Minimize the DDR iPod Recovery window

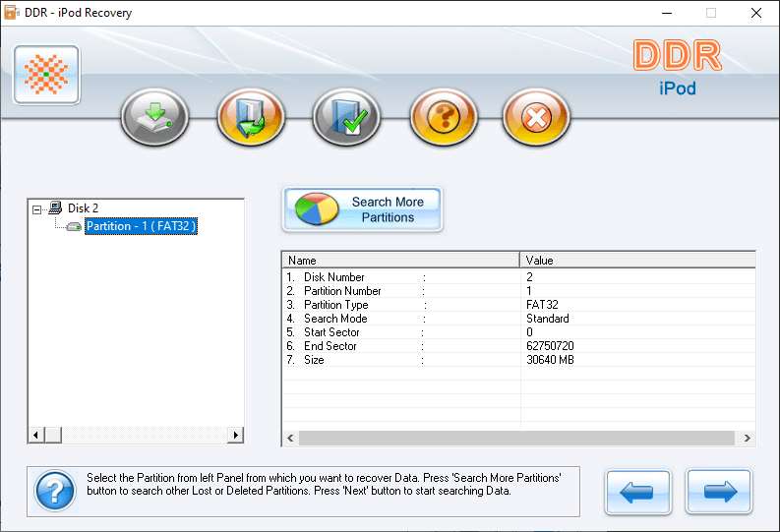[667, 13]
